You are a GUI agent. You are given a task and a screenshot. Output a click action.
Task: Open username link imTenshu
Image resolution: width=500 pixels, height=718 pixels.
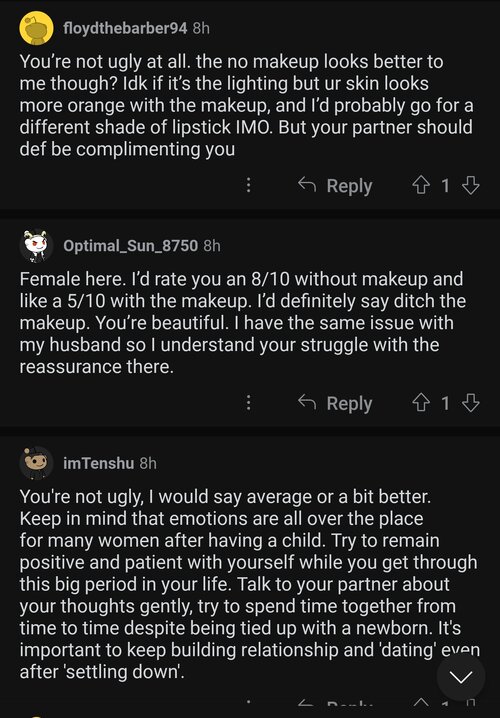[x=98, y=463]
